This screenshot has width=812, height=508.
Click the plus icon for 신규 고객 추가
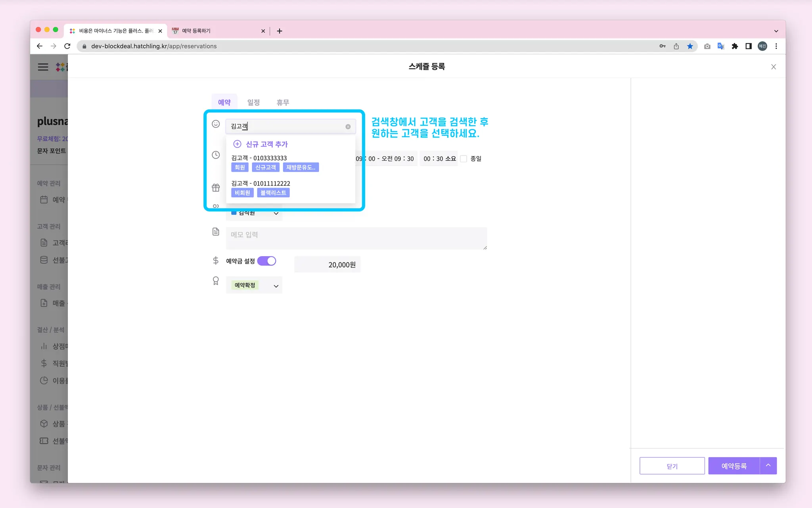[237, 144]
